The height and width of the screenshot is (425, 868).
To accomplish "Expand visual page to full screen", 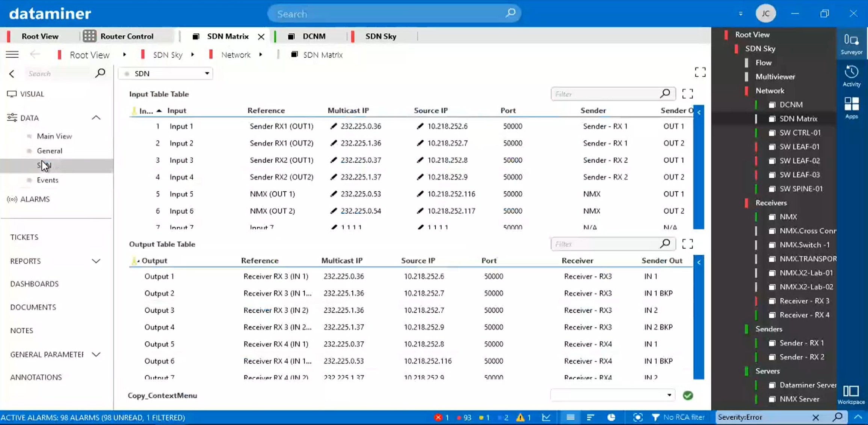I will (700, 72).
